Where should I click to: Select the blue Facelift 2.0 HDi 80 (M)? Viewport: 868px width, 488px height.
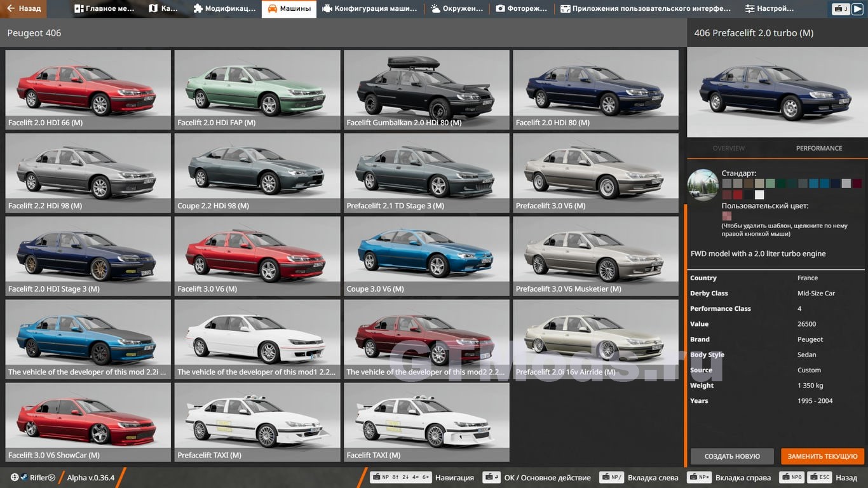(x=596, y=90)
